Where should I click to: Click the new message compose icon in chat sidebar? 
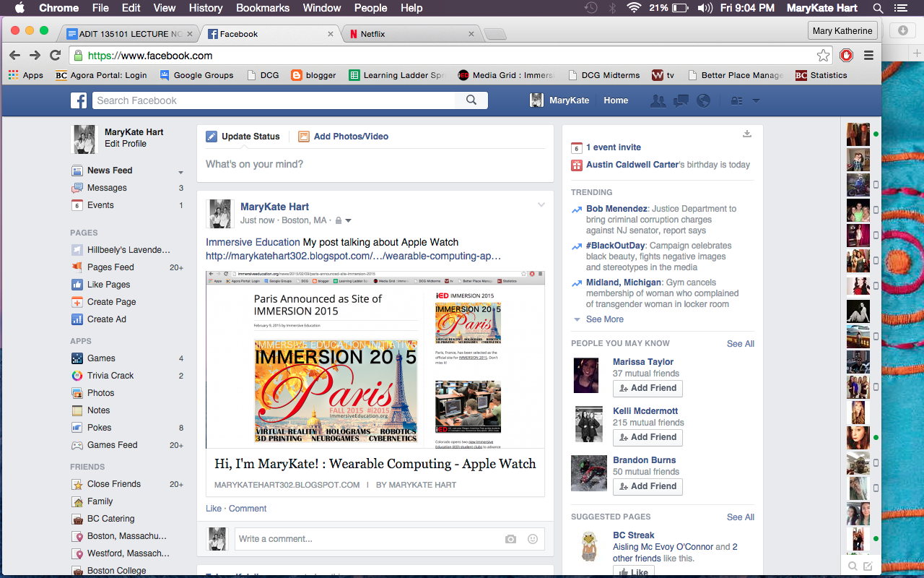[868, 566]
